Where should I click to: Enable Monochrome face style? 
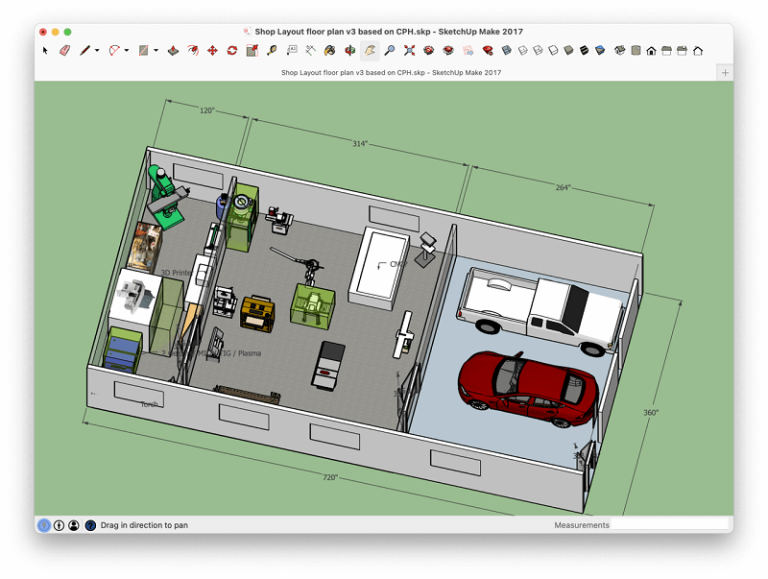(x=600, y=50)
